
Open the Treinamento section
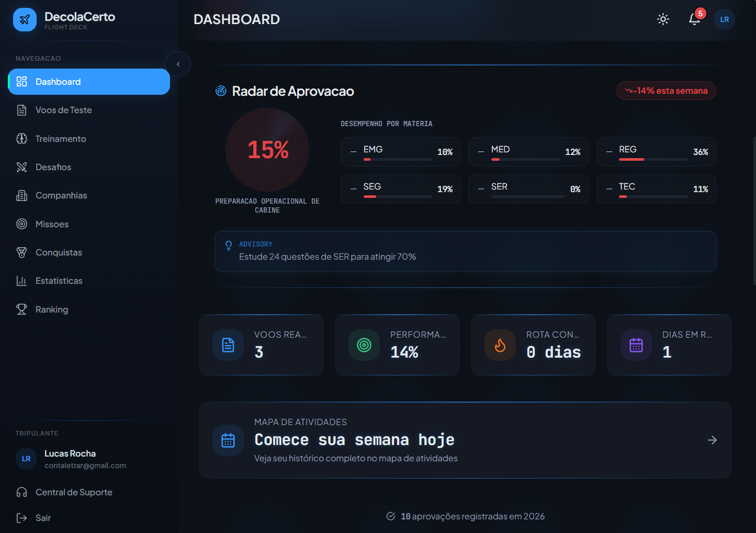coord(89,139)
